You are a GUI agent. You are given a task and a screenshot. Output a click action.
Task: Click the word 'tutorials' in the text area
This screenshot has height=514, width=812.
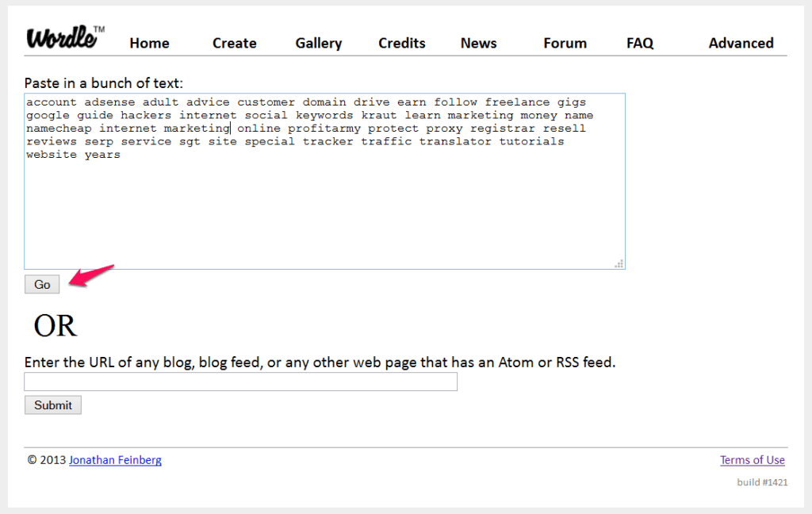pos(531,141)
